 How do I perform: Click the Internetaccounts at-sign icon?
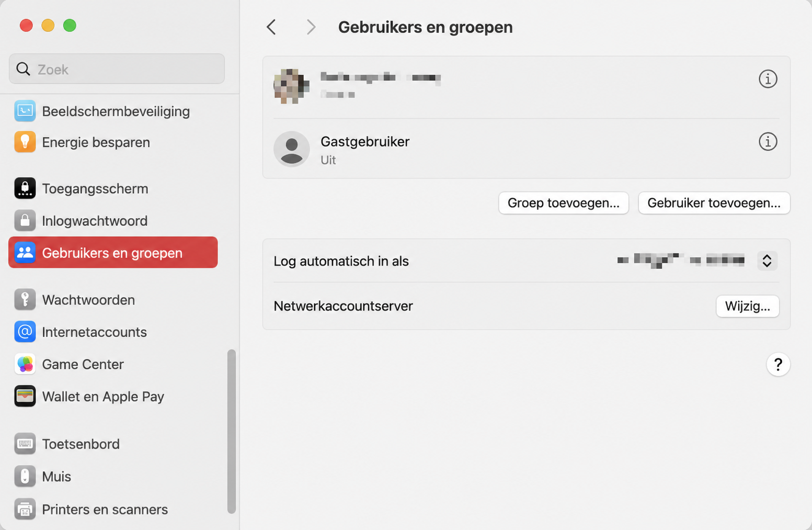click(25, 332)
